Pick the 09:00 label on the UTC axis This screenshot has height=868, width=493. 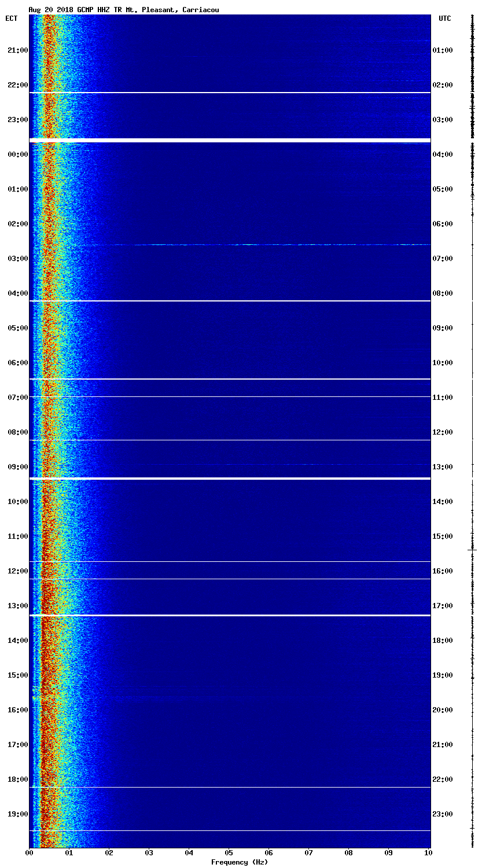(x=443, y=328)
